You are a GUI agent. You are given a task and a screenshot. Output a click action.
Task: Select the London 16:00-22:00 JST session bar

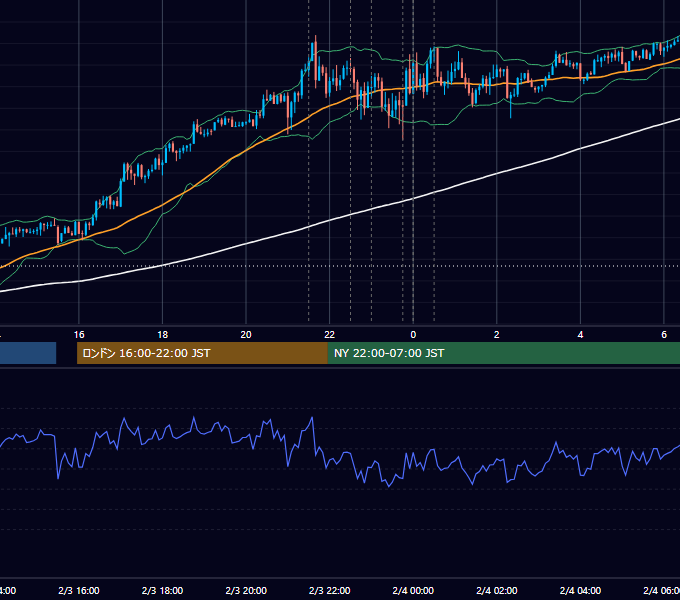(x=202, y=353)
